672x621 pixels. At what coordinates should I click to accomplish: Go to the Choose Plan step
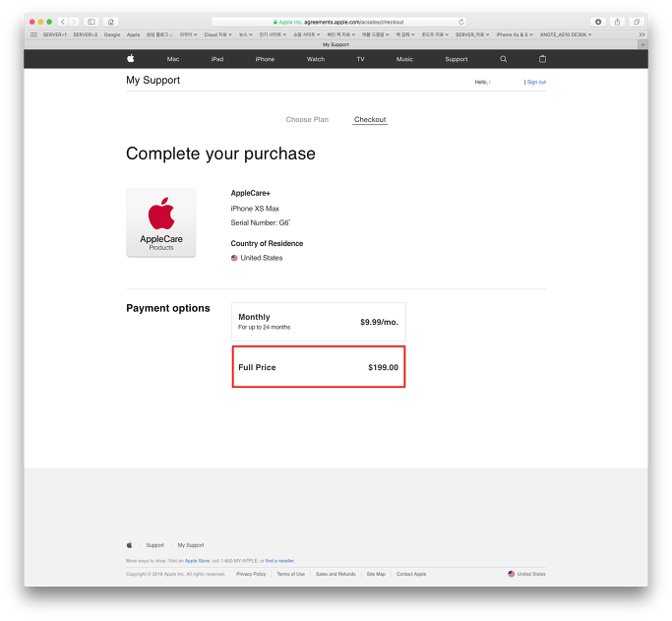[307, 119]
